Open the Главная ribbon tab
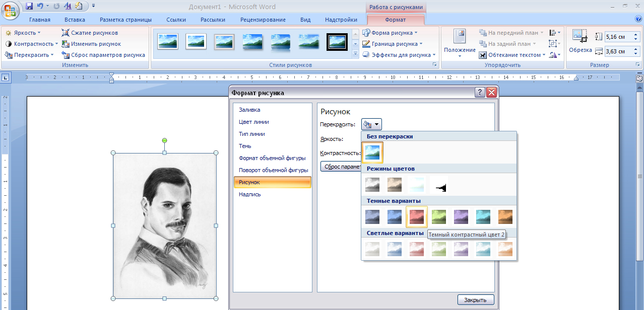The image size is (644, 310). (40, 20)
